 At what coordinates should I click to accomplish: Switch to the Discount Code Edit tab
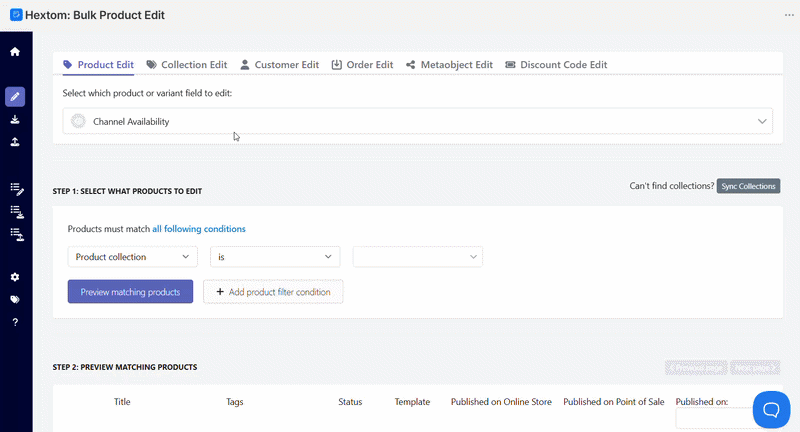coord(556,65)
